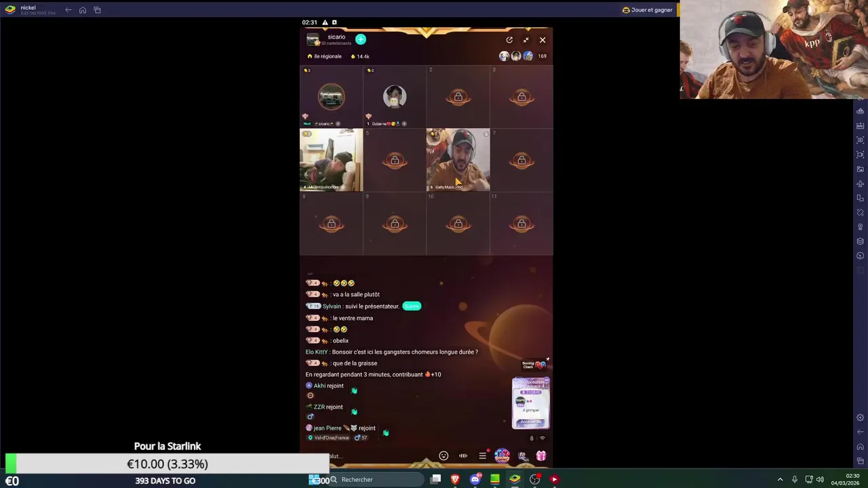
Task: Open the emoji picker smiley icon
Action: pyautogui.click(x=443, y=456)
